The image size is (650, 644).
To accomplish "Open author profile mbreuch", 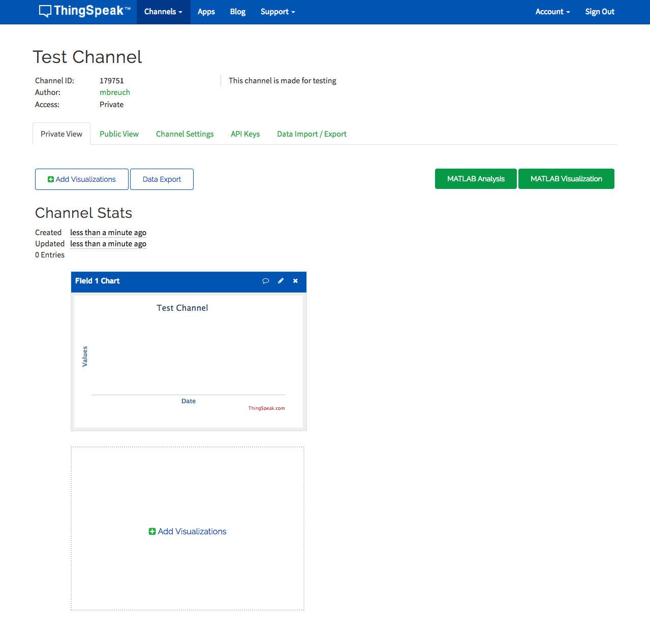I will pyautogui.click(x=115, y=92).
